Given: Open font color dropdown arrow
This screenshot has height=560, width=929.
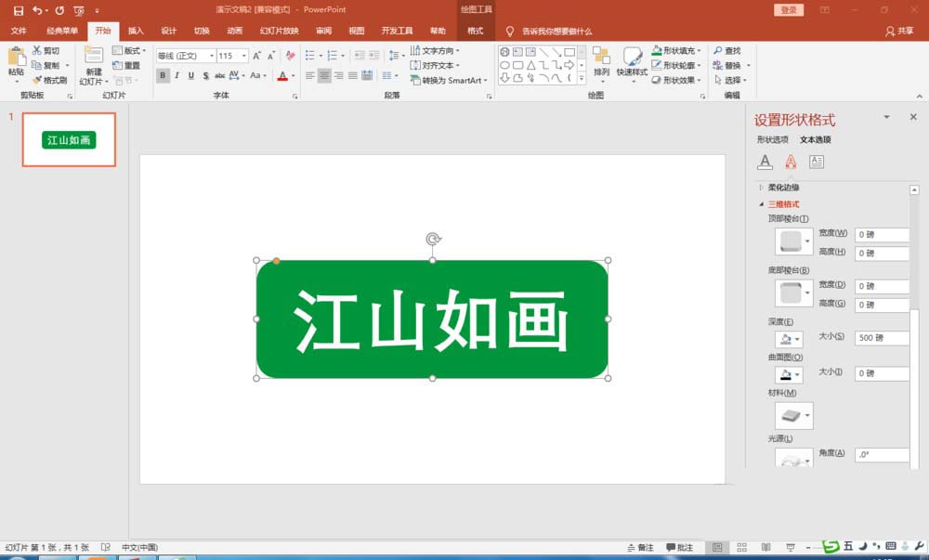Looking at the screenshot, I should (294, 76).
